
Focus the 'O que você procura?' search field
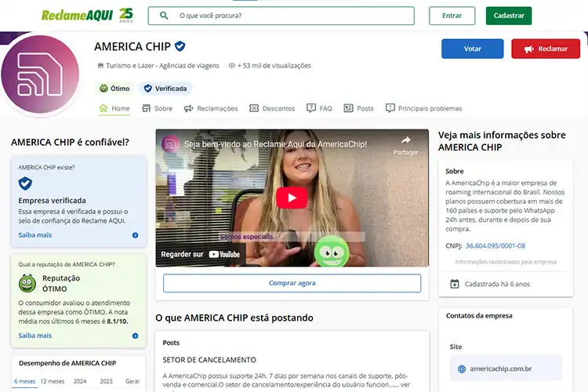click(281, 16)
